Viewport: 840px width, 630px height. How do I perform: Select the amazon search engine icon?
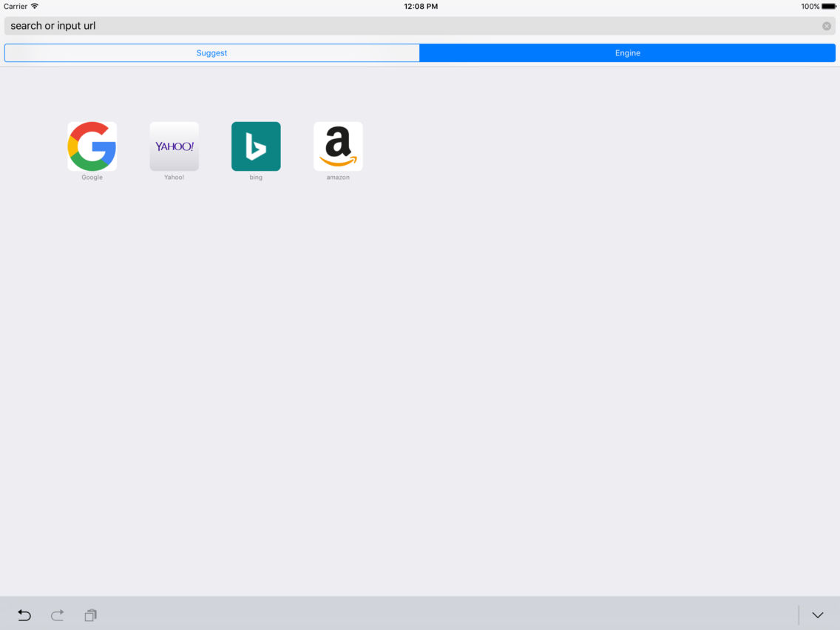338,146
